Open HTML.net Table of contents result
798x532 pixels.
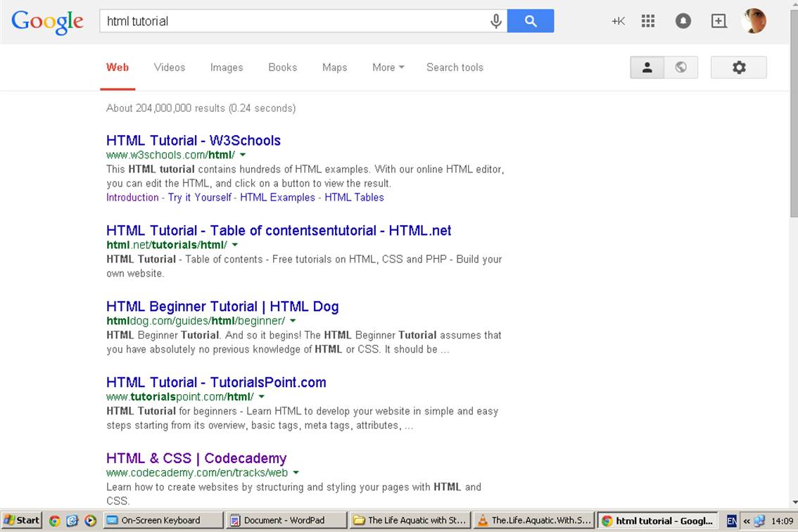[279, 231]
